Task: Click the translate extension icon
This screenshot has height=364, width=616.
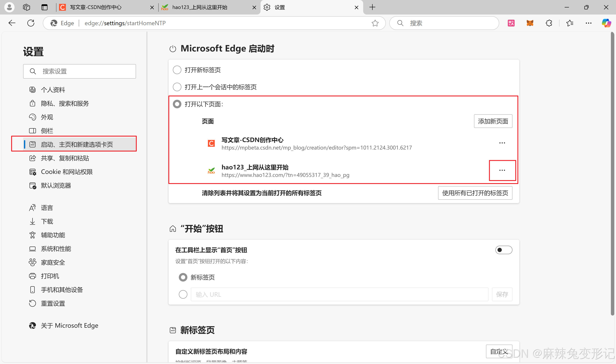Action: (x=511, y=23)
